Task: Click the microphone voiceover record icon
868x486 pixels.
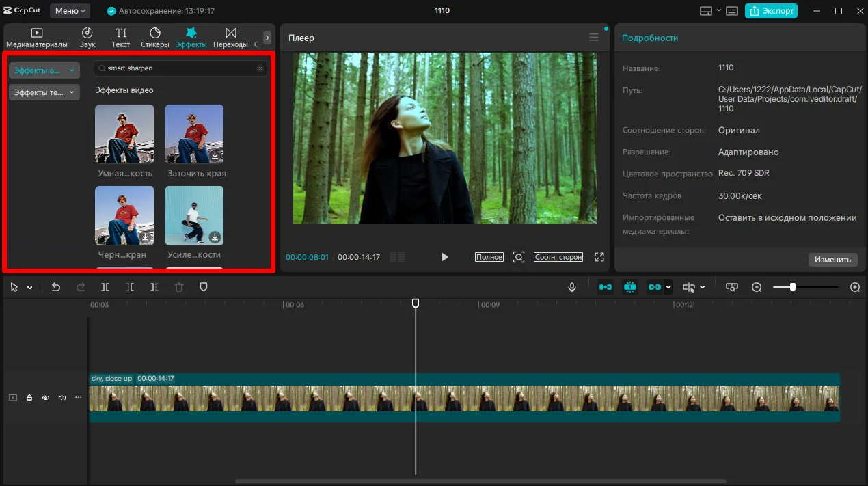Action: 572,288
